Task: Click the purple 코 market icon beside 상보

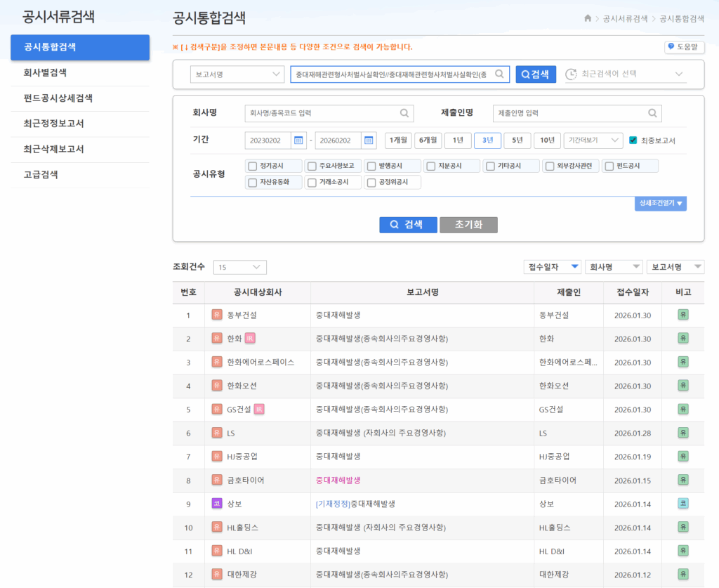Action: coord(216,503)
